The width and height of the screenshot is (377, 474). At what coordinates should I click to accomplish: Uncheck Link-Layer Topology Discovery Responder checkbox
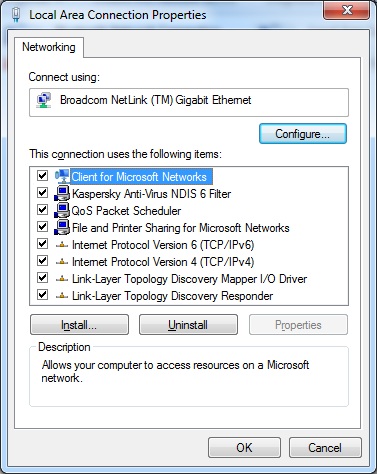pyautogui.click(x=42, y=295)
